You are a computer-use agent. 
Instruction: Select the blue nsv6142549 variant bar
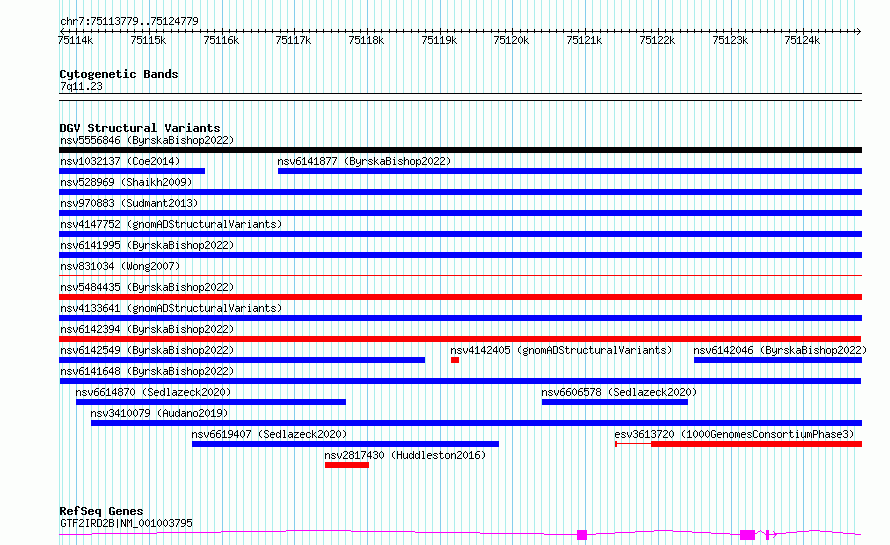pyautogui.click(x=242, y=360)
